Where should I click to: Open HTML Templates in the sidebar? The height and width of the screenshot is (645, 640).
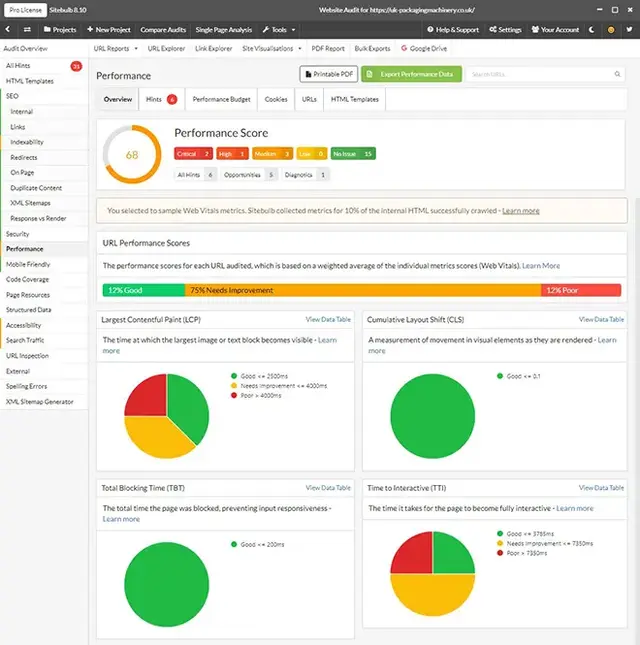[x=30, y=81]
